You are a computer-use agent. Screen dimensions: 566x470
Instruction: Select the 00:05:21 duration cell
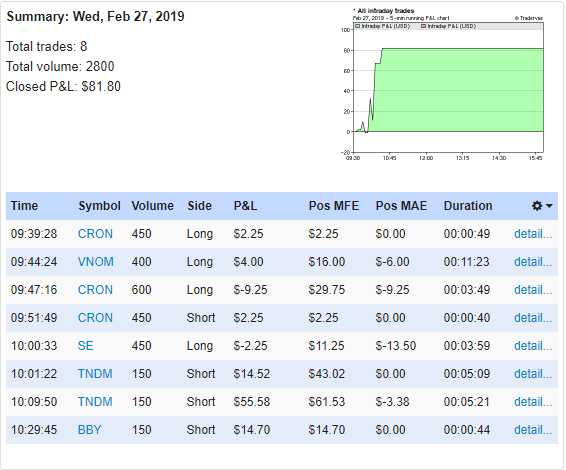(466, 402)
